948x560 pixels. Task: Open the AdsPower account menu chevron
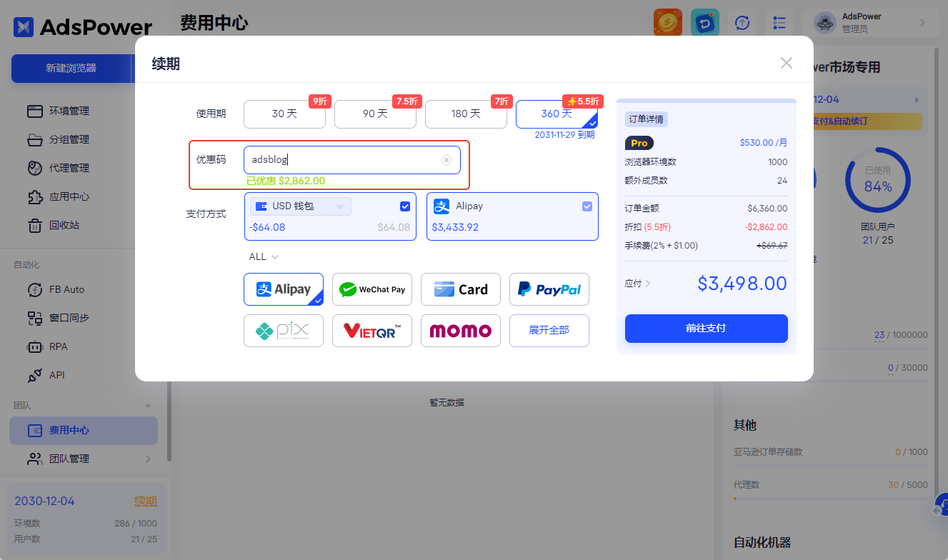922,23
